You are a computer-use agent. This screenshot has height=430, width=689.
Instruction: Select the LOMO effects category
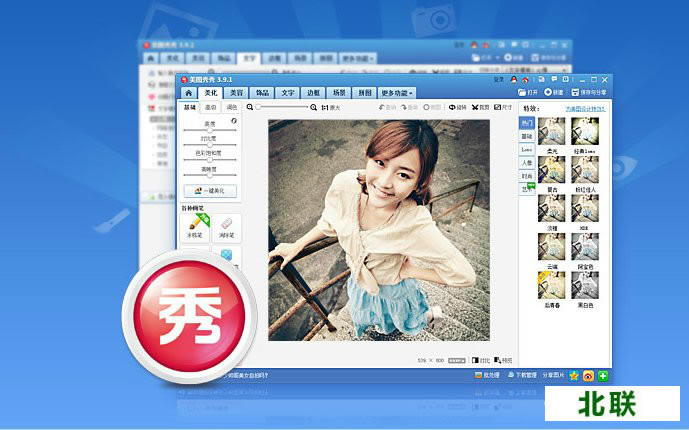pos(526,149)
